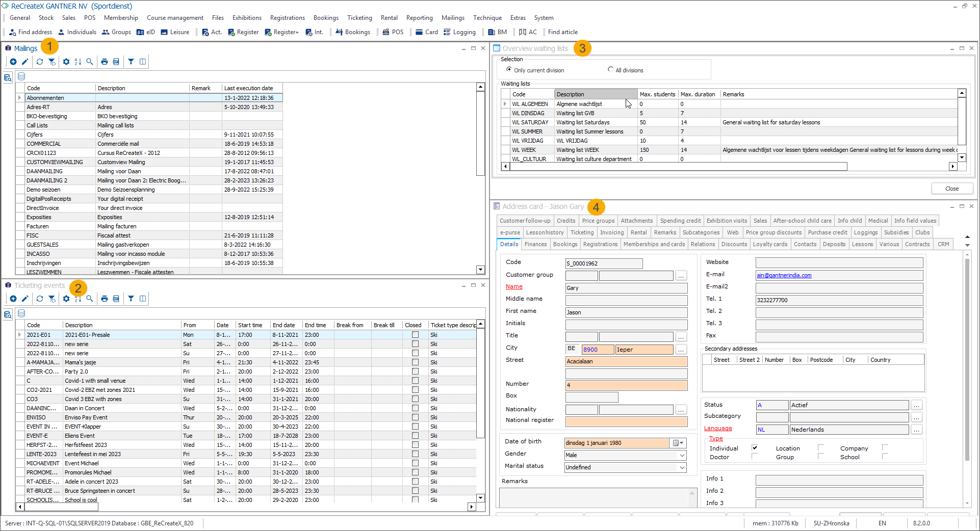Screen dimensions: 980x531
Task: Open the Gender dropdown
Action: click(682, 455)
